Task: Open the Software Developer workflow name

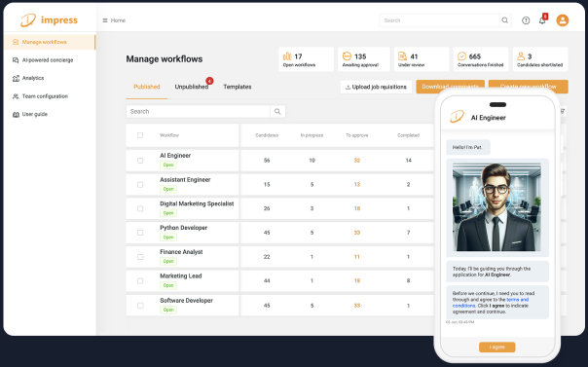Action: point(186,300)
